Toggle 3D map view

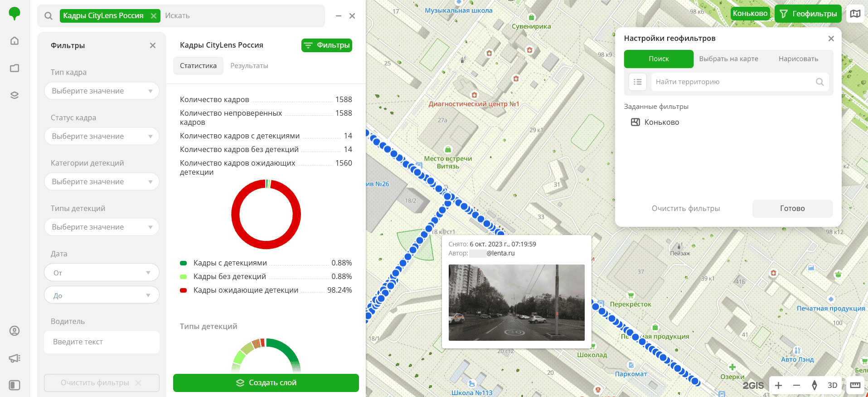(832, 385)
